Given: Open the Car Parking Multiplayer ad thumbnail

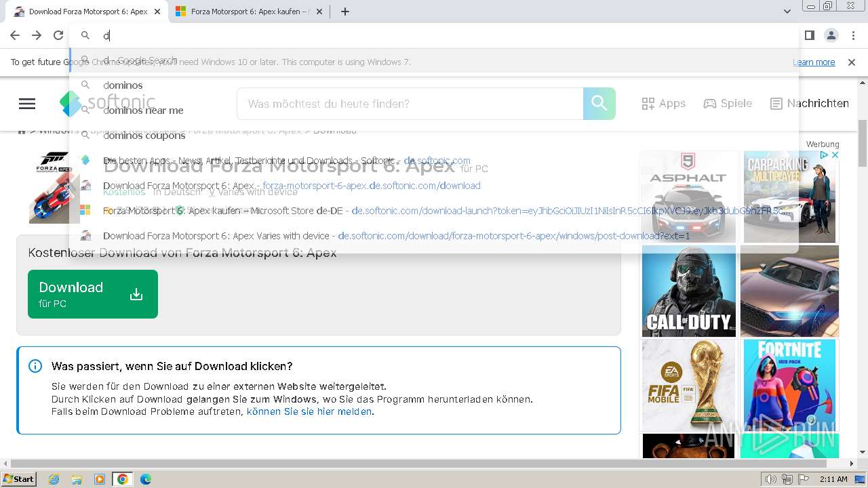Looking at the screenshot, I should pos(791,197).
